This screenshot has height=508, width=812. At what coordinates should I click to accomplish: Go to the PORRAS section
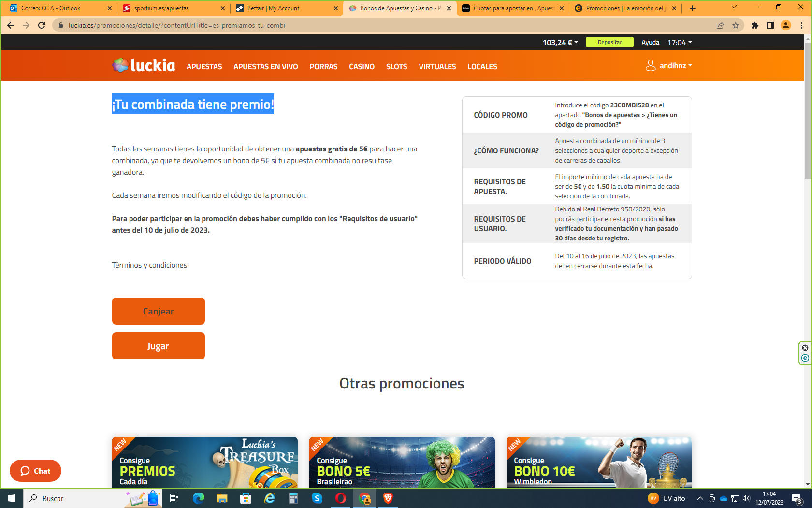(324, 67)
